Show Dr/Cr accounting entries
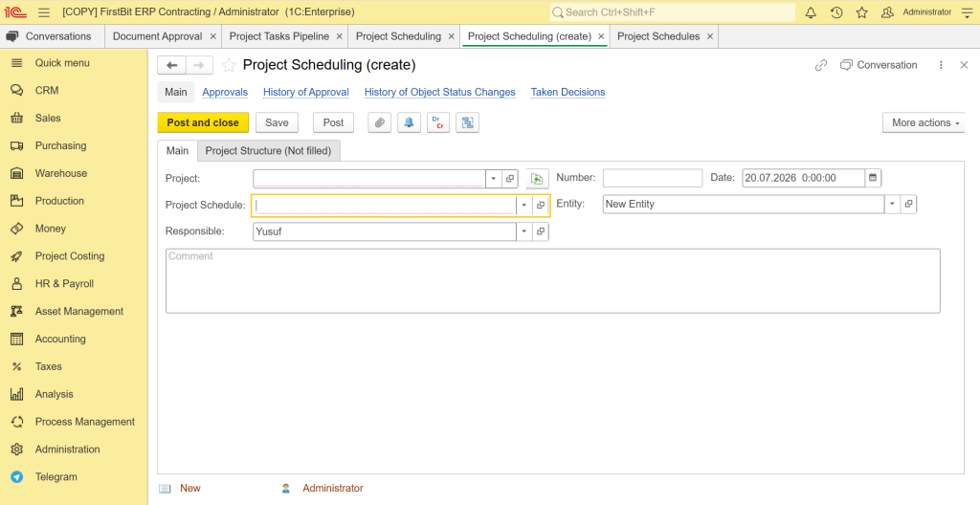The width and height of the screenshot is (980, 505). click(438, 122)
